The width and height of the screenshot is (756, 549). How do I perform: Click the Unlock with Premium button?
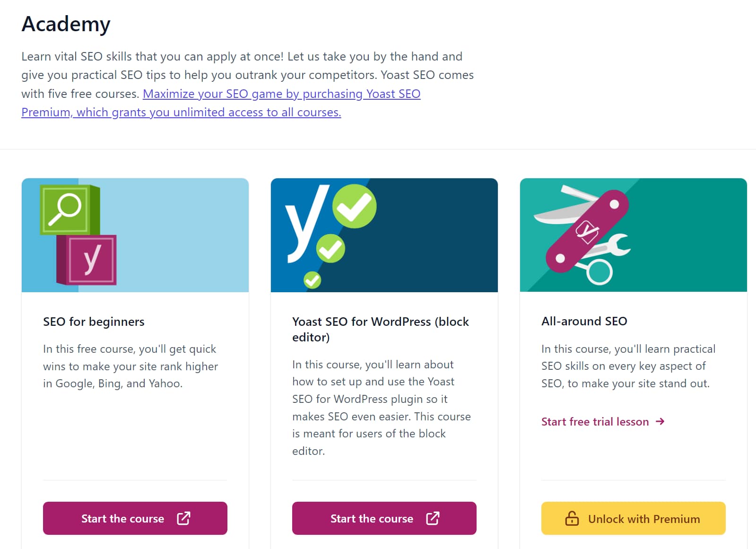point(633,518)
